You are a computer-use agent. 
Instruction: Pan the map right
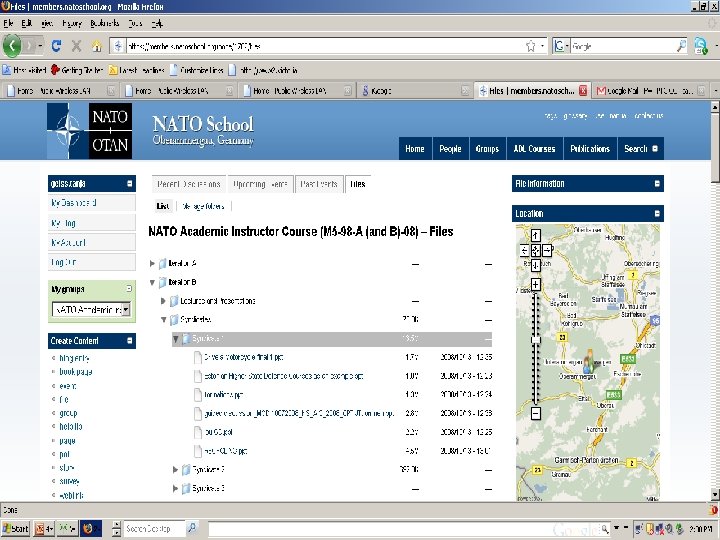tap(547, 251)
